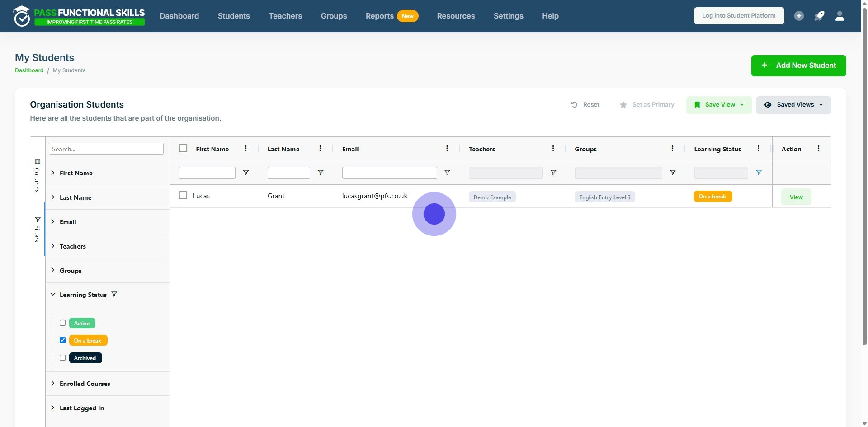Open the Groups menu
This screenshot has height=427, width=868.
[x=334, y=16]
